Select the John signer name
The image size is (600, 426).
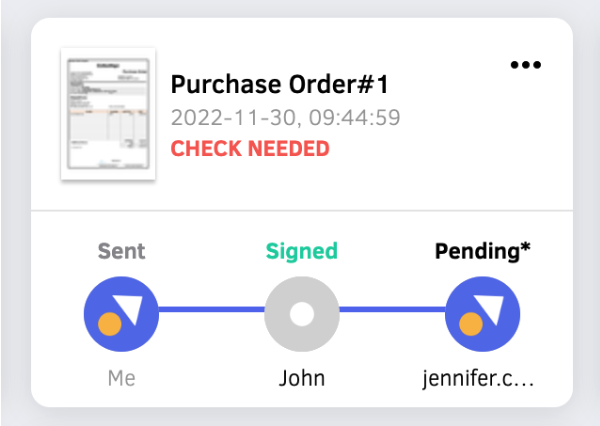click(302, 378)
